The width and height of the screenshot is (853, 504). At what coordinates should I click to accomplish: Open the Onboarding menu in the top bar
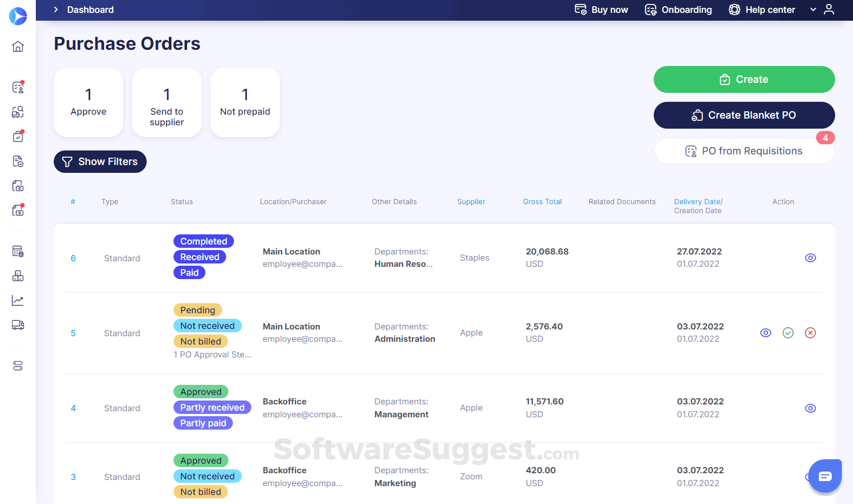tap(678, 10)
